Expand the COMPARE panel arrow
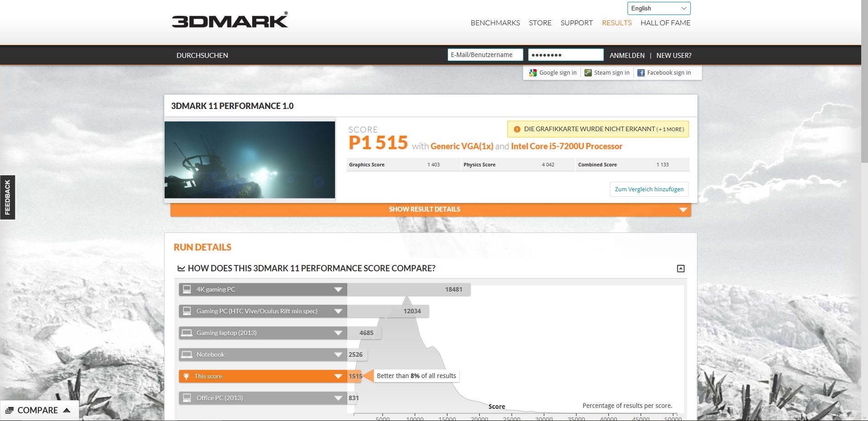 point(67,410)
